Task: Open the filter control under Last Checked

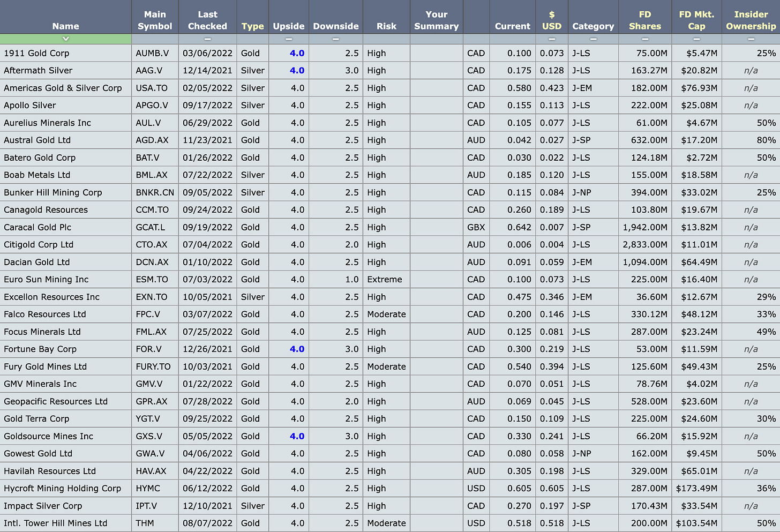Action: (207, 39)
